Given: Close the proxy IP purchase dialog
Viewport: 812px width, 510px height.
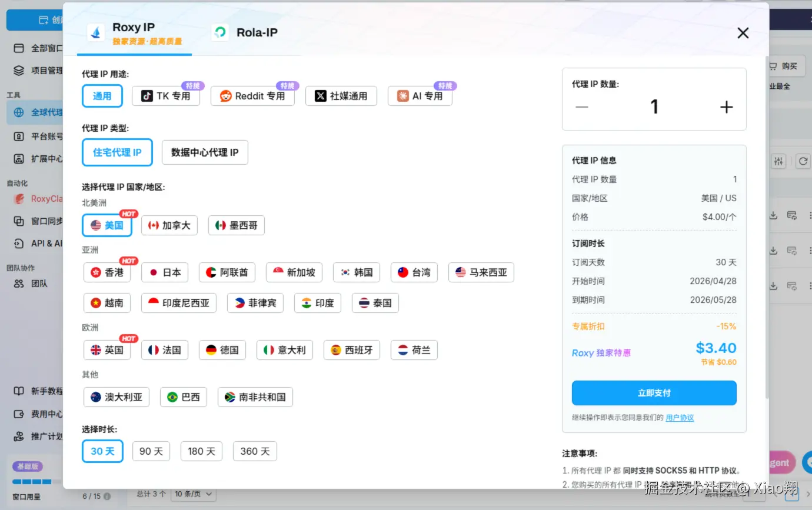Looking at the screenshot, I should [743, 33].
